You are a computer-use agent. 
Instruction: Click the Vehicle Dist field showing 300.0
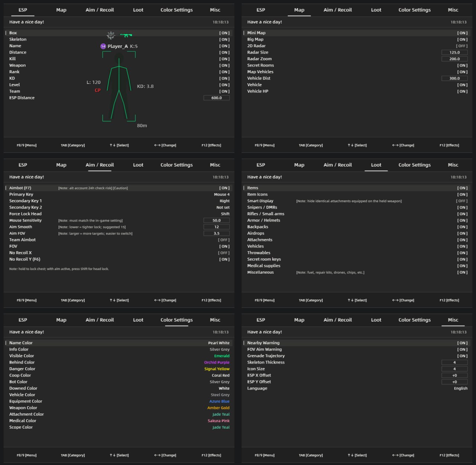[454, 78]
